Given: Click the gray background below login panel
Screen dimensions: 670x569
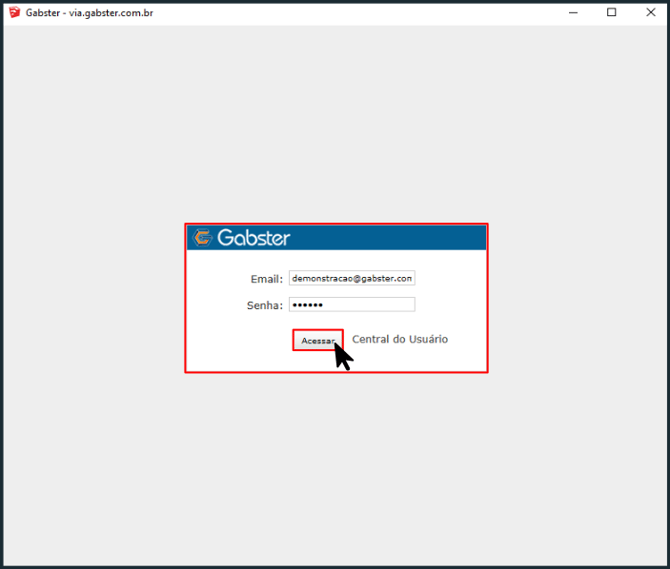Looking at the screenshot, I should coord(335,460).
